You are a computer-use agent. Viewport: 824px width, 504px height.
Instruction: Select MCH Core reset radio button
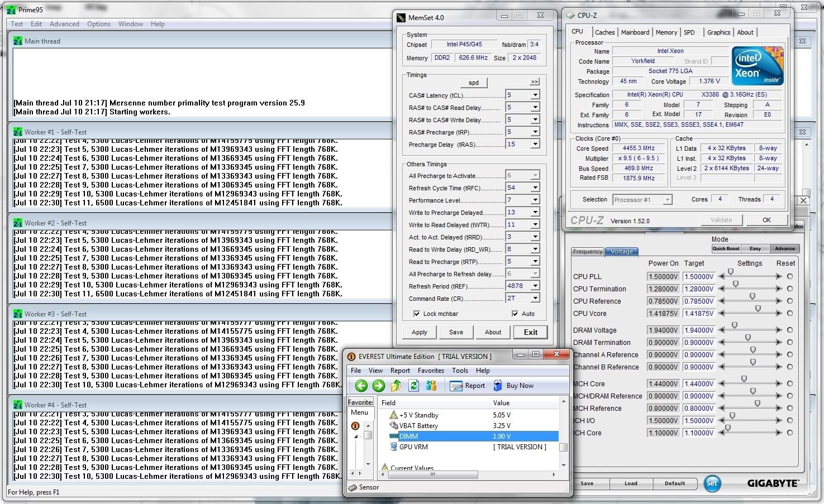click(x=790, y=383)
